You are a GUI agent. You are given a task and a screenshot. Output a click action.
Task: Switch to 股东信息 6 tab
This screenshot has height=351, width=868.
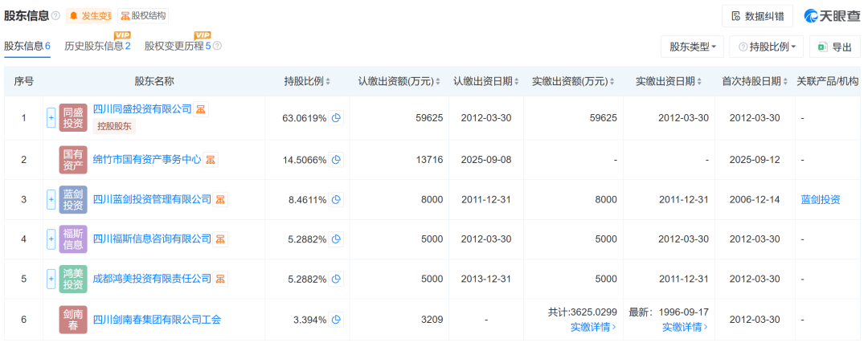coord(27,46)
